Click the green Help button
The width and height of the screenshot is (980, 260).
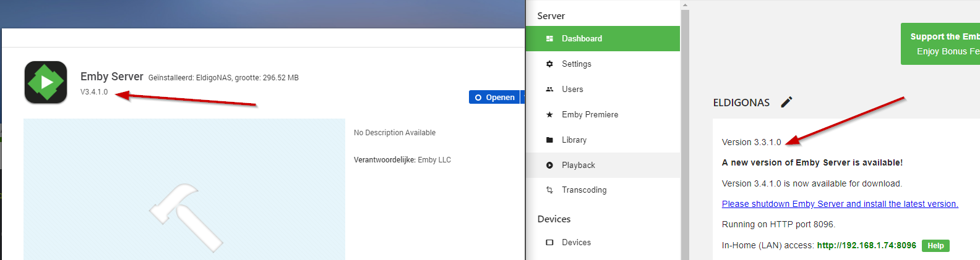(x=935, y=245)
